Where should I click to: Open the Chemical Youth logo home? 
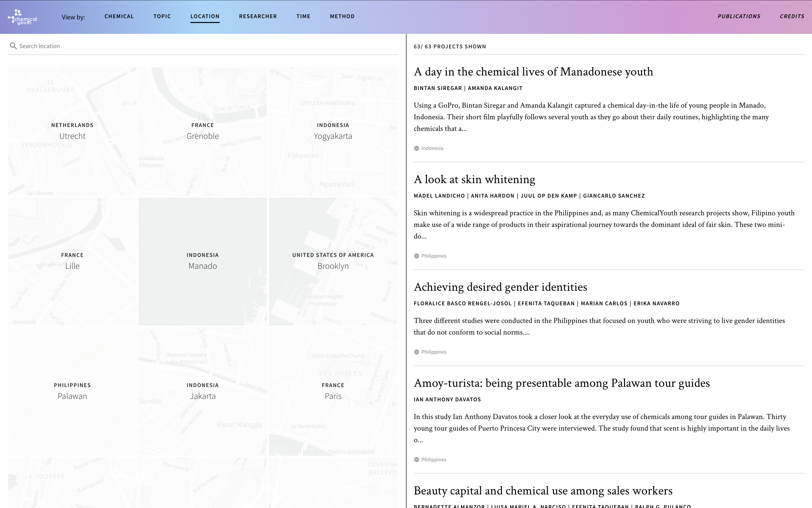[x=22, y=17]
